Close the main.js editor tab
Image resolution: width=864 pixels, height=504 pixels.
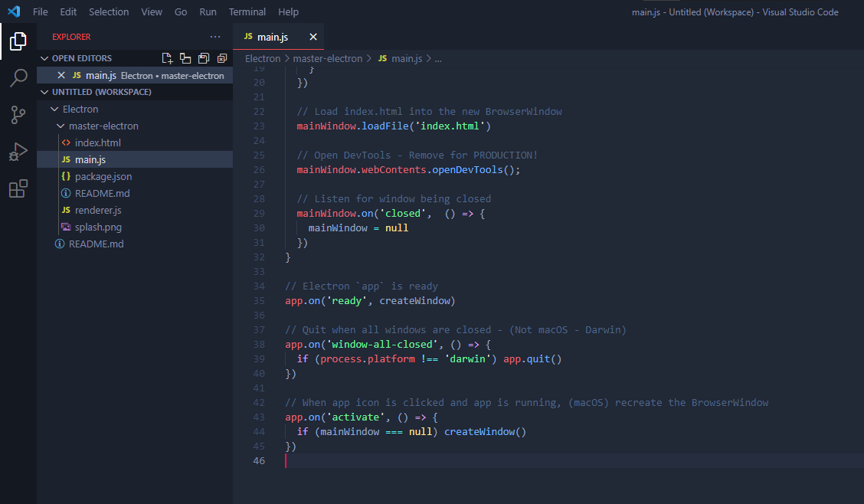point(313,37)
